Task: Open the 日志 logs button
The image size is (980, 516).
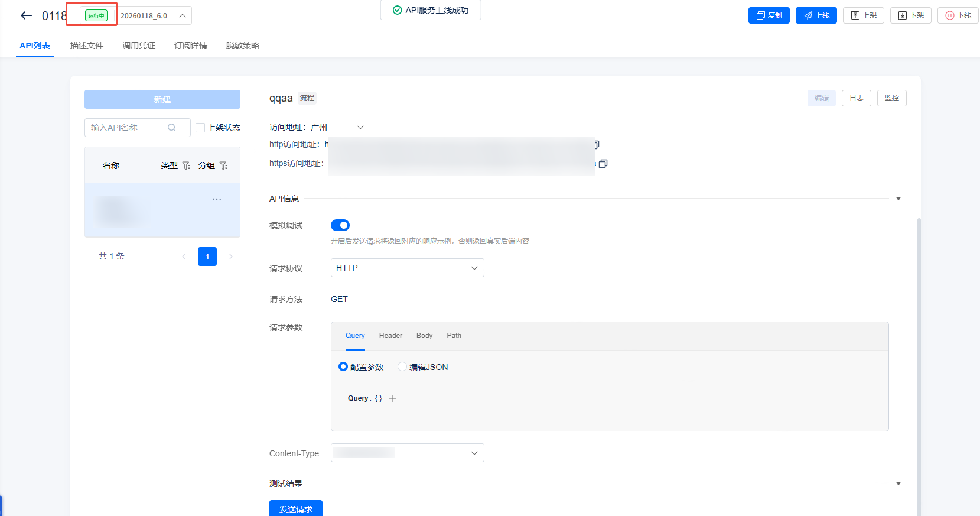Action: click(857, 98)
